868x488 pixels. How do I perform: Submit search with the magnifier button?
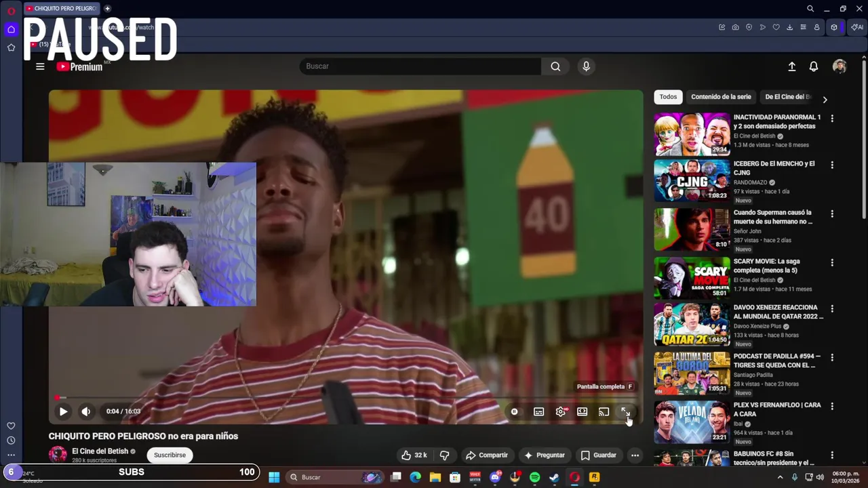pos(555,66)
